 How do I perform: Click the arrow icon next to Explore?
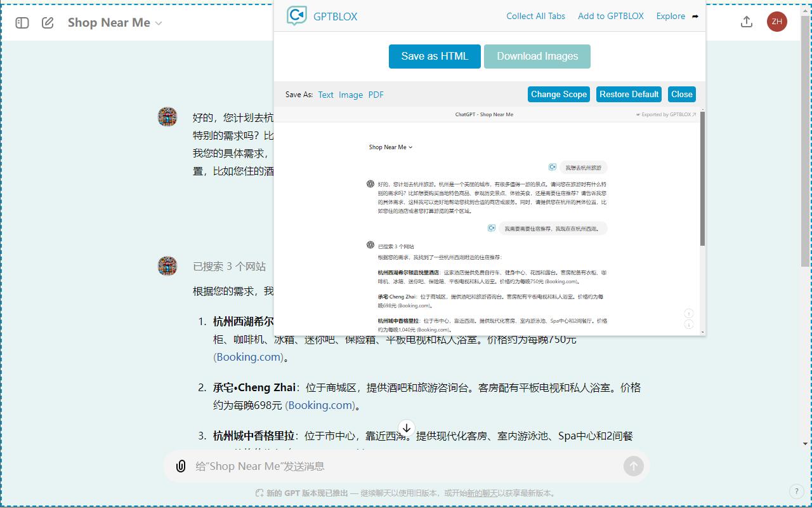pos(695,17)
